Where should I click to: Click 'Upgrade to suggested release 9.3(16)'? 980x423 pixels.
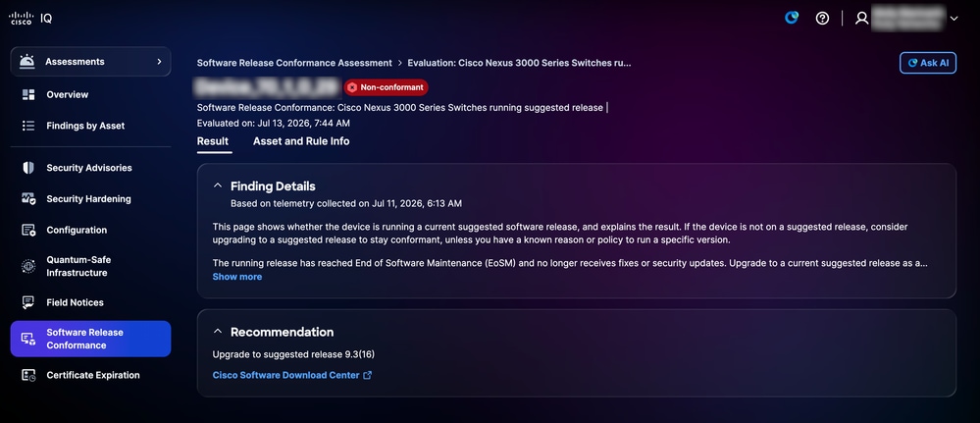point(293,354)
